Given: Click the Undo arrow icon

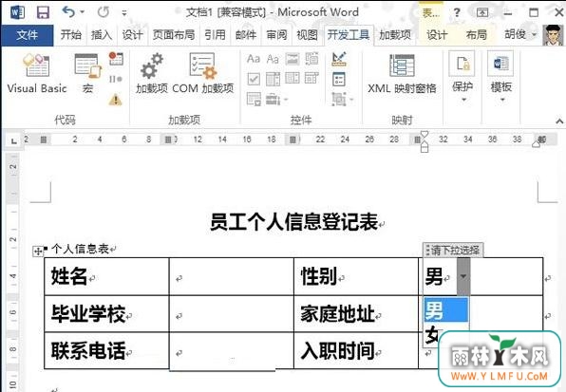Looking at the screenshot, I should pyautogui.click(x=67, y=12).
